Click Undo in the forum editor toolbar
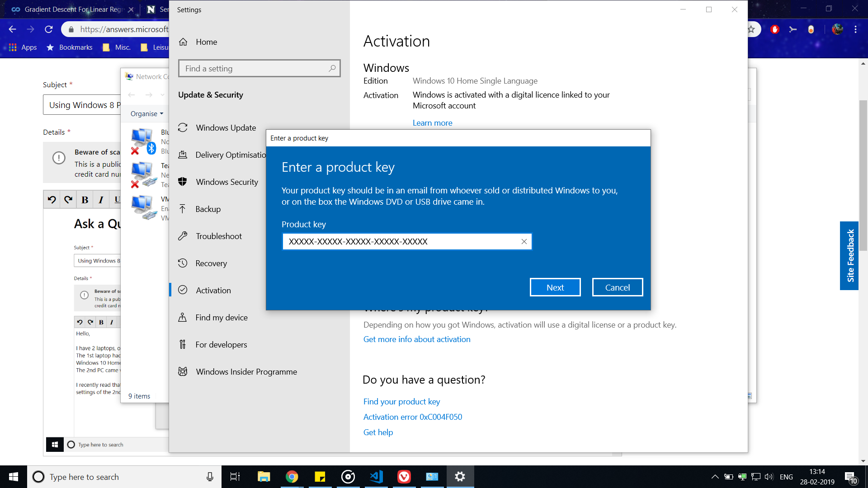Screen dimensions: 868x488 click(52, 200)
